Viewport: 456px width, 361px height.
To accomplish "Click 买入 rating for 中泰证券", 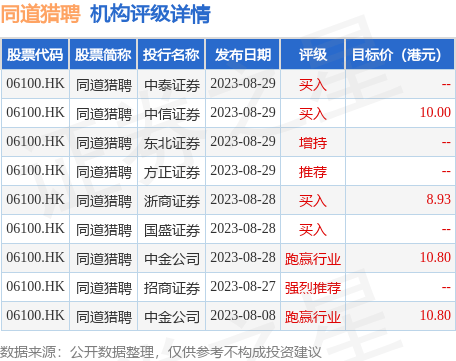I will (x=313, y=85).
